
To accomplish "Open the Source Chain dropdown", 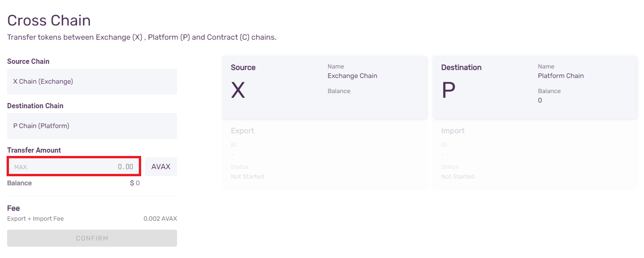I will 92,81.
